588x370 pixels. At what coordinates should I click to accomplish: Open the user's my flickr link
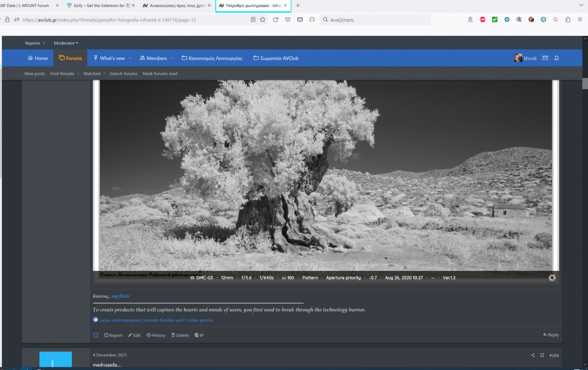[x=120, y=296]
